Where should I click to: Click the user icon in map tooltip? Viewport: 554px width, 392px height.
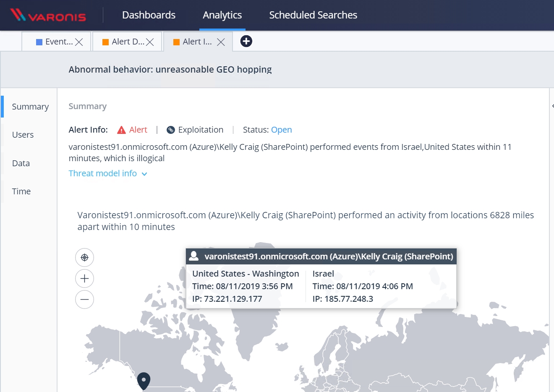(194, 256)
